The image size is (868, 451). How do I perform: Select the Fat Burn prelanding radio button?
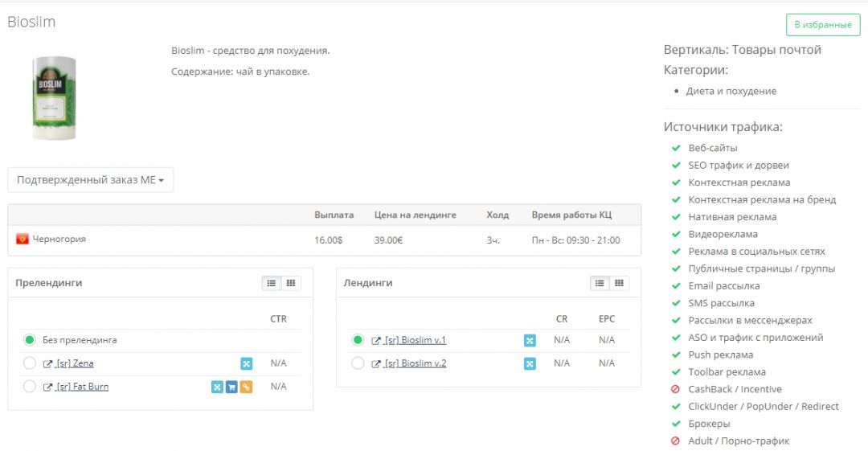[30, 387]
